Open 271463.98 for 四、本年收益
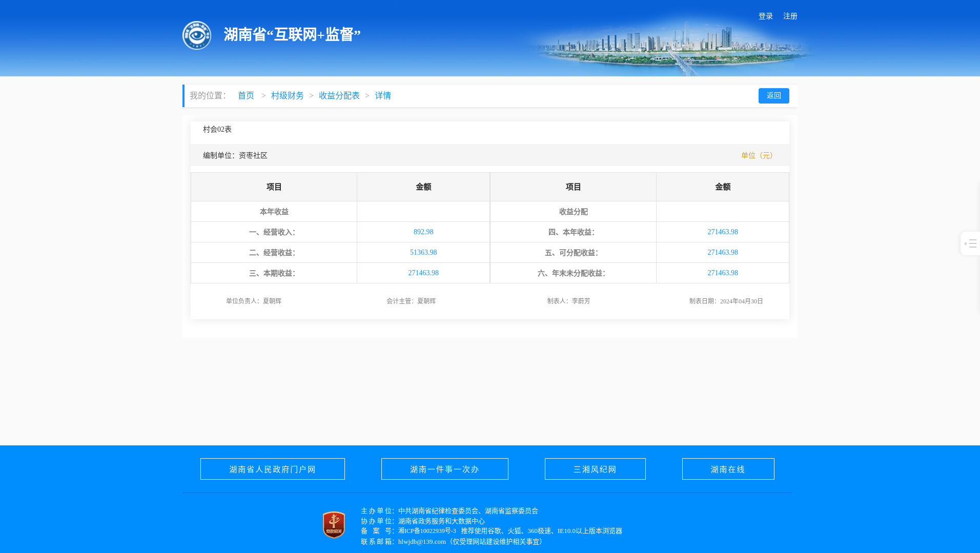 click(723, 232)
